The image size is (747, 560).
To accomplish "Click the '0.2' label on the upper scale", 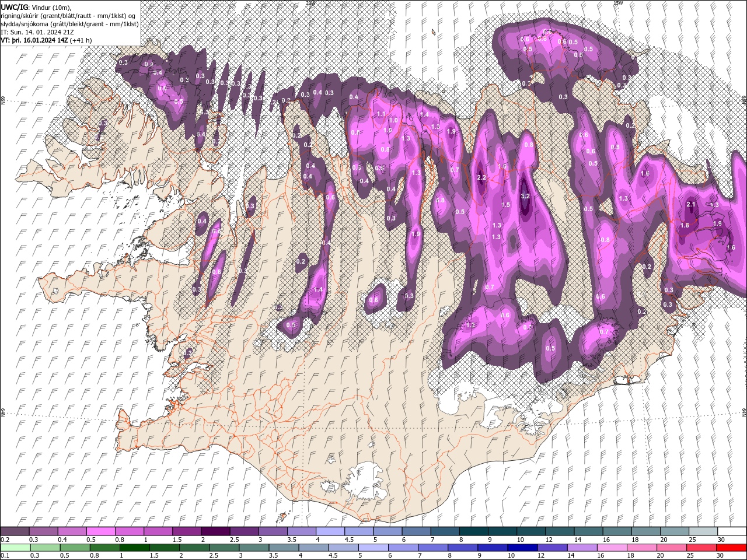I will (4, 540).
